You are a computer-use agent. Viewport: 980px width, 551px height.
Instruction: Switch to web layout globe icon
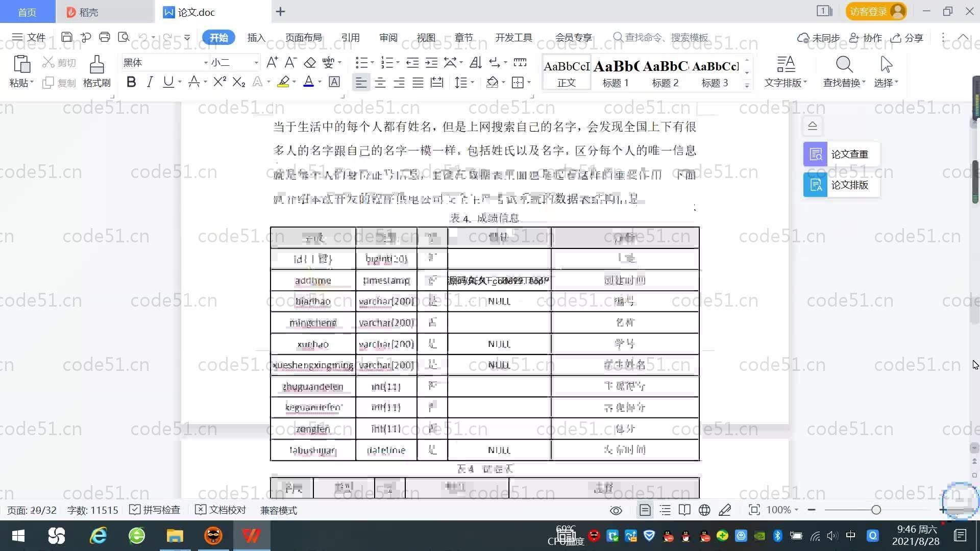704,510
